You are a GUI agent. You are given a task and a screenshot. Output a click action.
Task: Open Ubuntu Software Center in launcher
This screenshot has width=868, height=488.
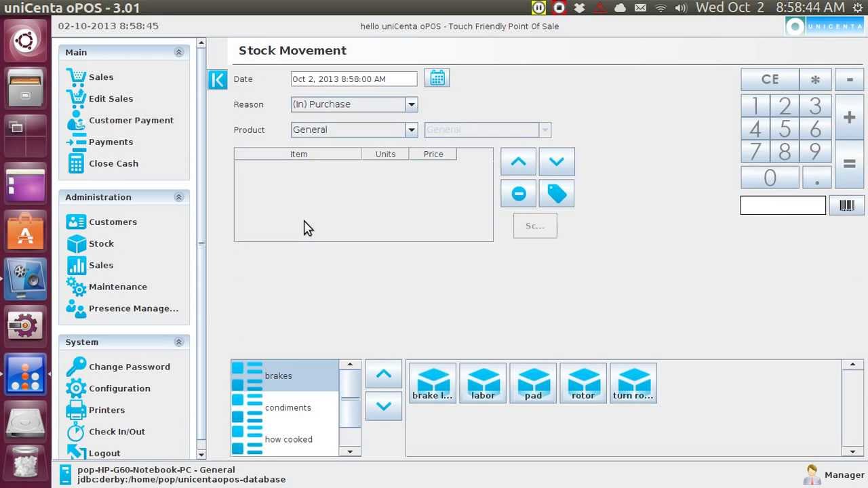click(26, 232)
